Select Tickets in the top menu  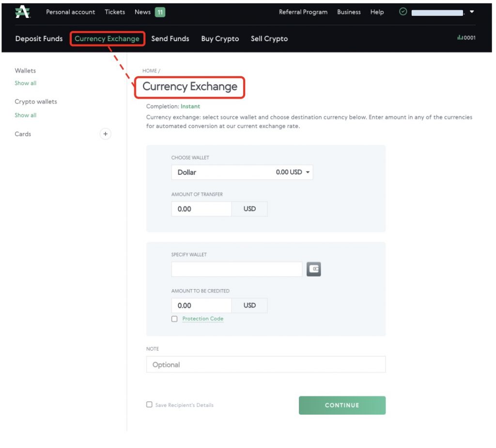coord(114,12)
